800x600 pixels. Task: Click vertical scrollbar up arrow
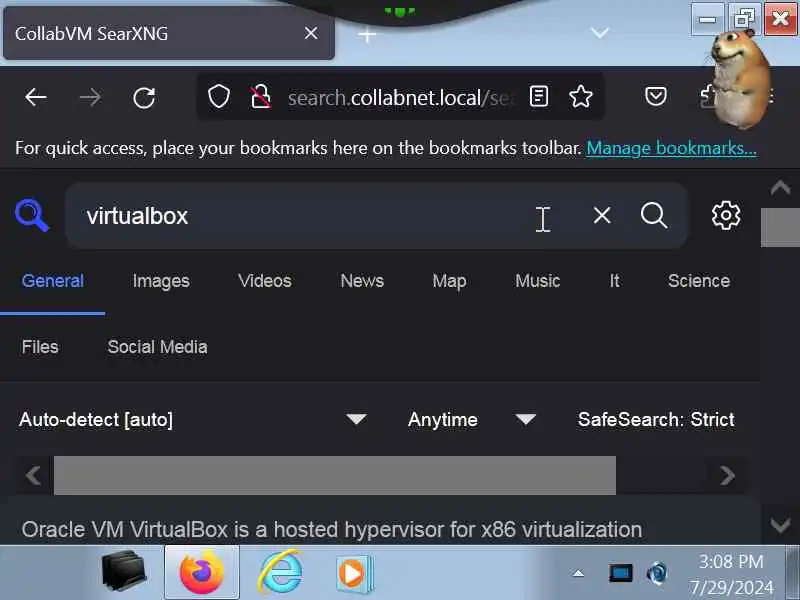780,188
